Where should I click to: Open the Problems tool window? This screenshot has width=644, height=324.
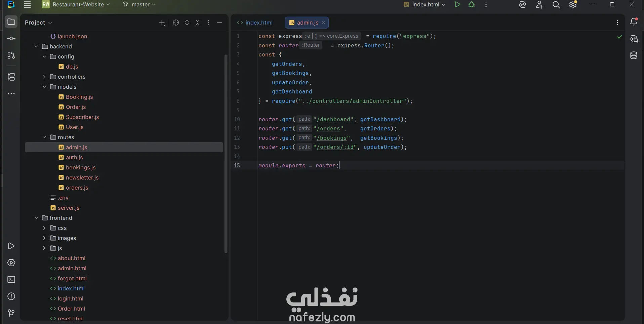point(11,296)
